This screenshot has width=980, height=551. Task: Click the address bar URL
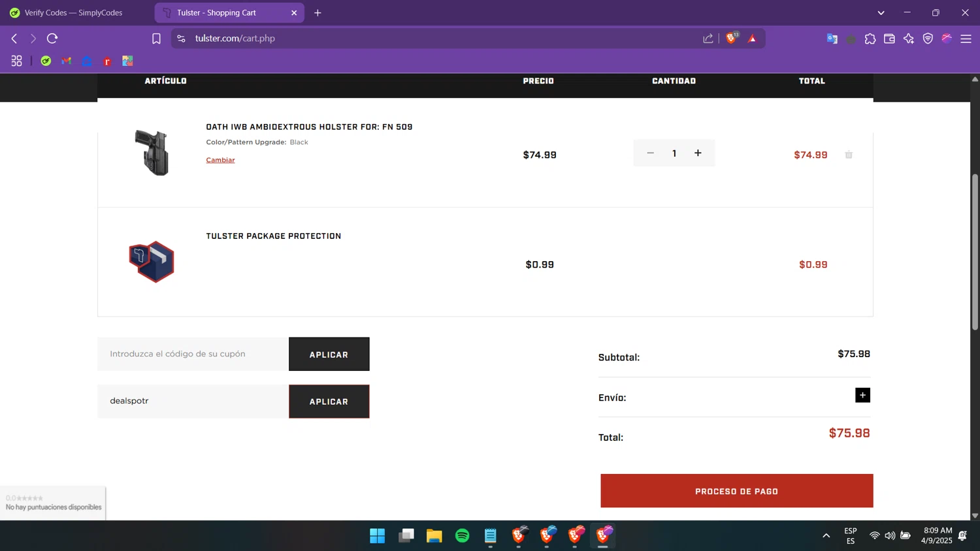point(235,39)
